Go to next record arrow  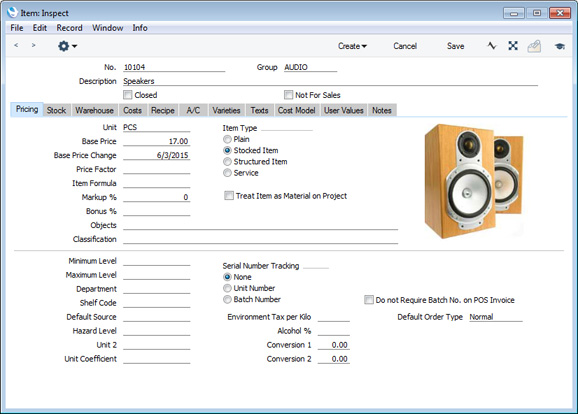[x=34, y=45]
